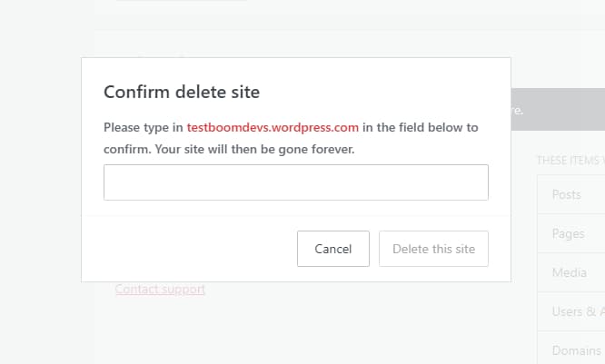Screen dimensions: 605x364
Task: Click the Confirm delete site heading
Action: click(182, 92)
